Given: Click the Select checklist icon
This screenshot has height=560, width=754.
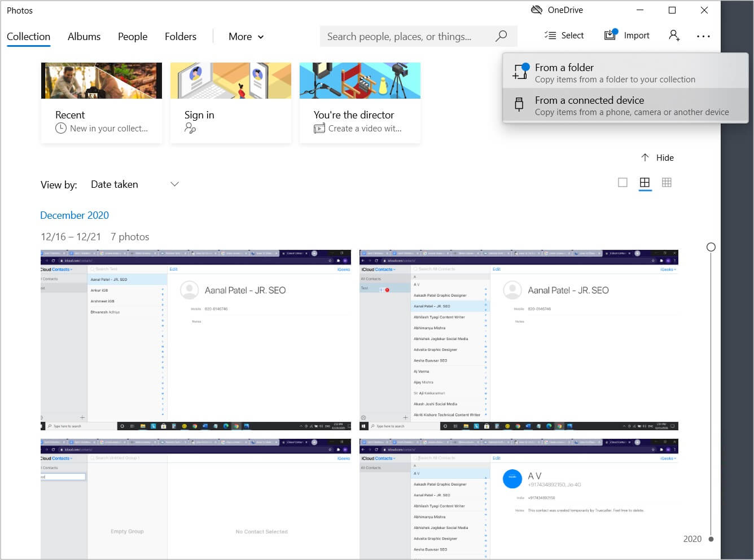Looking at the screenshot, I should point(550,36).
